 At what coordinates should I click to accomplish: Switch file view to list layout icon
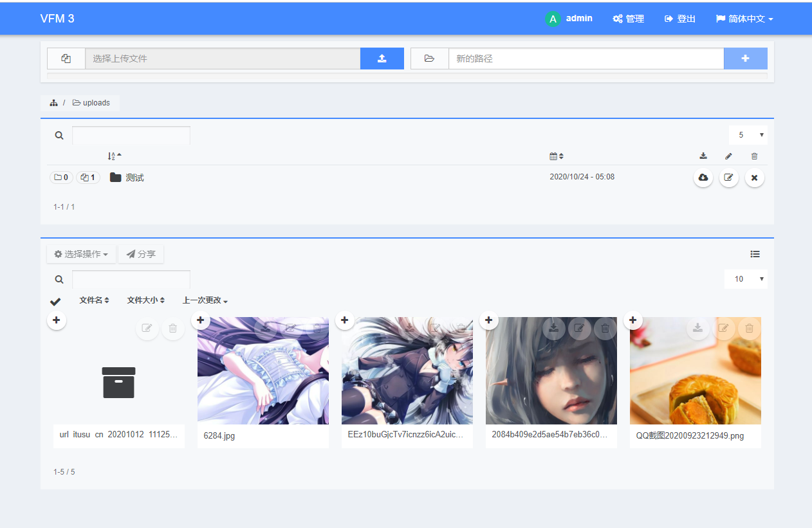[755, 254]
